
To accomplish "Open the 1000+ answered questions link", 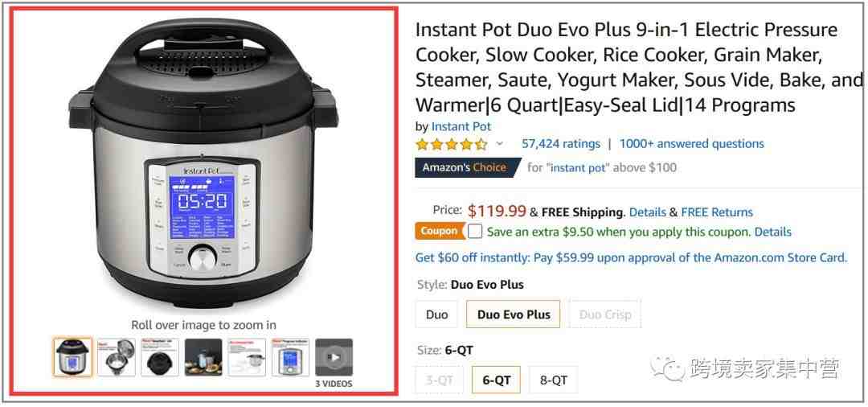I will (691, 144).
